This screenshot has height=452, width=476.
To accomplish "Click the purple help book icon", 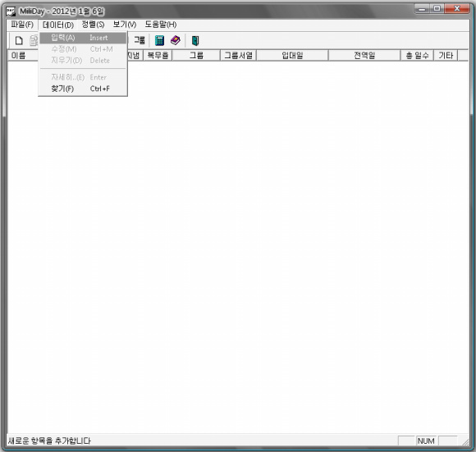I will (176, 40).
